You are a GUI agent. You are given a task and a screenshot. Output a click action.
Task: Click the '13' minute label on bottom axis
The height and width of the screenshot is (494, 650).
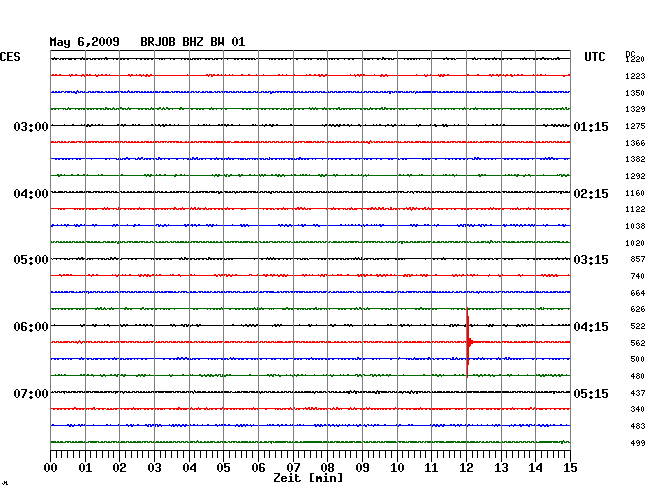click(501, 468)
